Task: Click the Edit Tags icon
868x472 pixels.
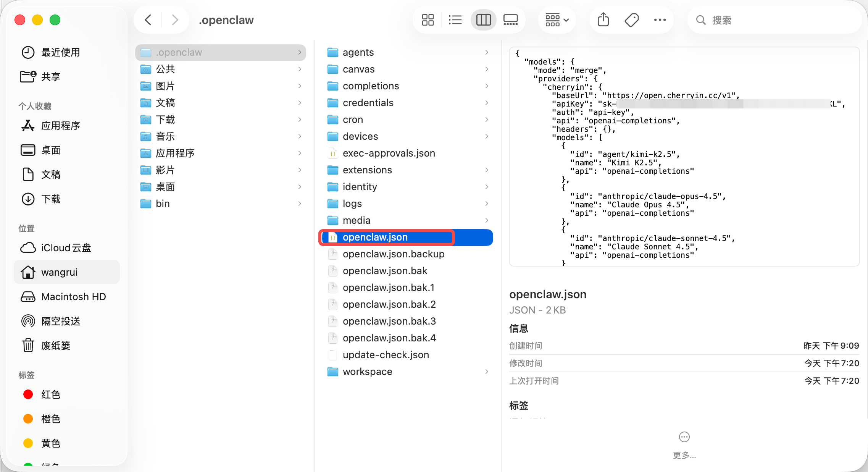Action: point(631,20)
